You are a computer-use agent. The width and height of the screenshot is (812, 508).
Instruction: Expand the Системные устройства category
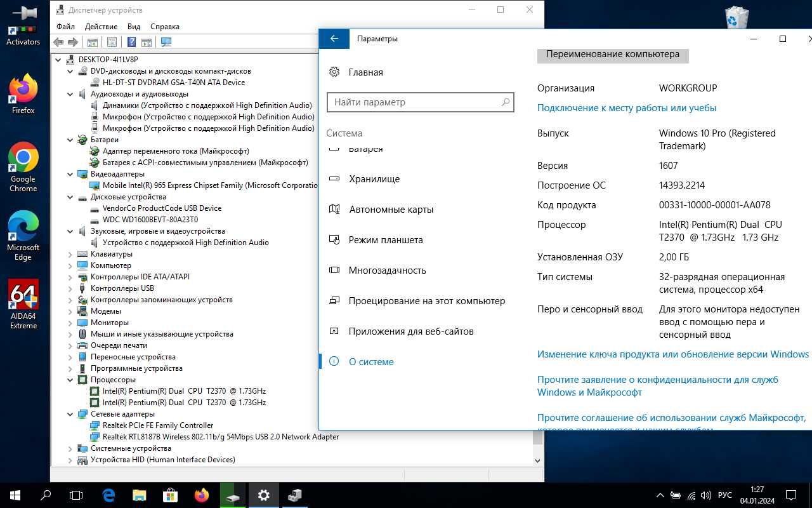pos(70,448)
